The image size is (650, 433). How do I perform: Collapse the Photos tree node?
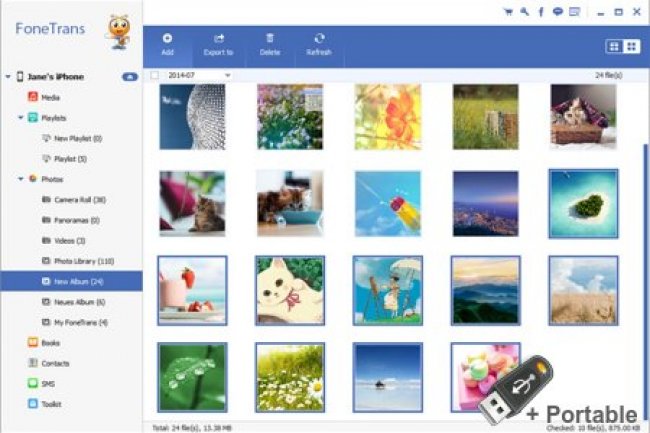(20, 178)
